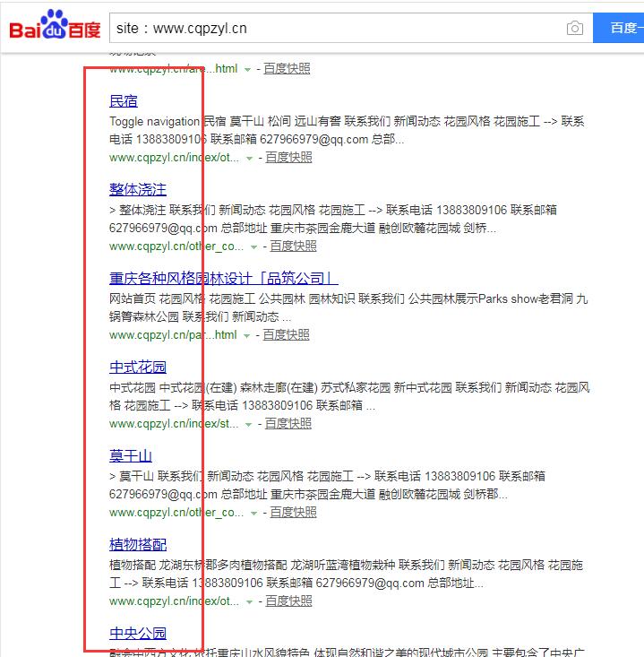
Task: Open the 莫干山 result title
Action: pos(131,456)
